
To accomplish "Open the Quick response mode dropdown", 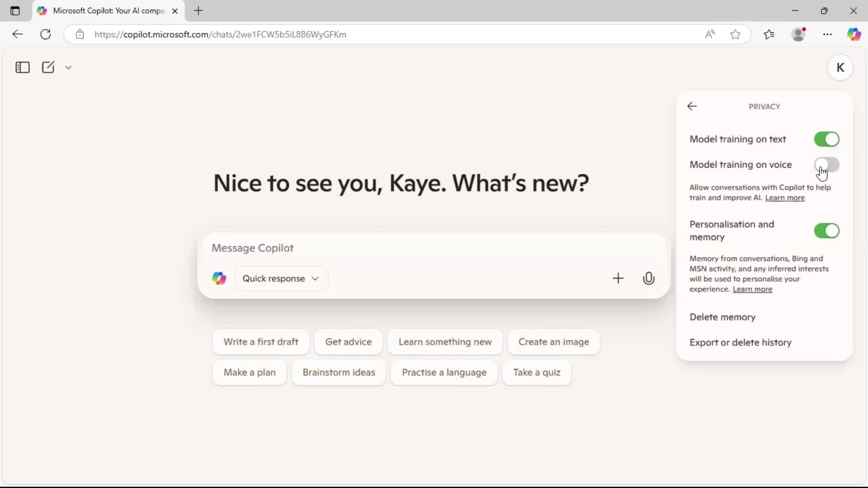I will pos(281,278).
